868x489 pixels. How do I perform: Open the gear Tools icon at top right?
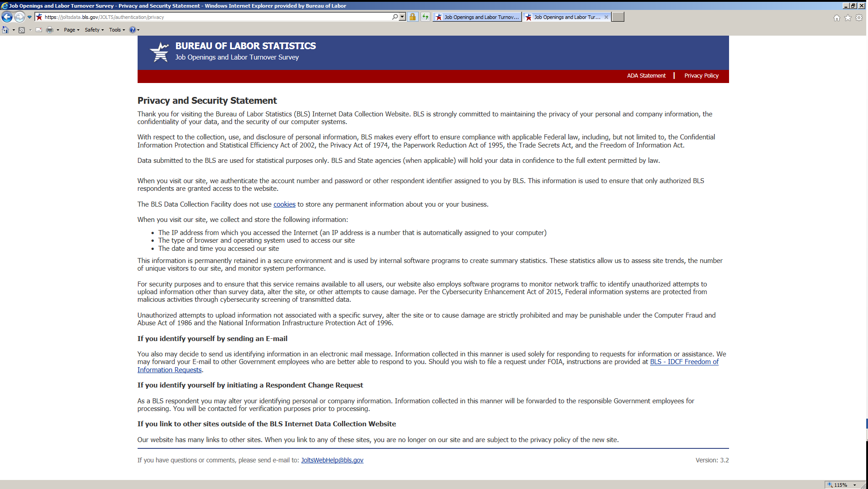click(x=859, y=18)
